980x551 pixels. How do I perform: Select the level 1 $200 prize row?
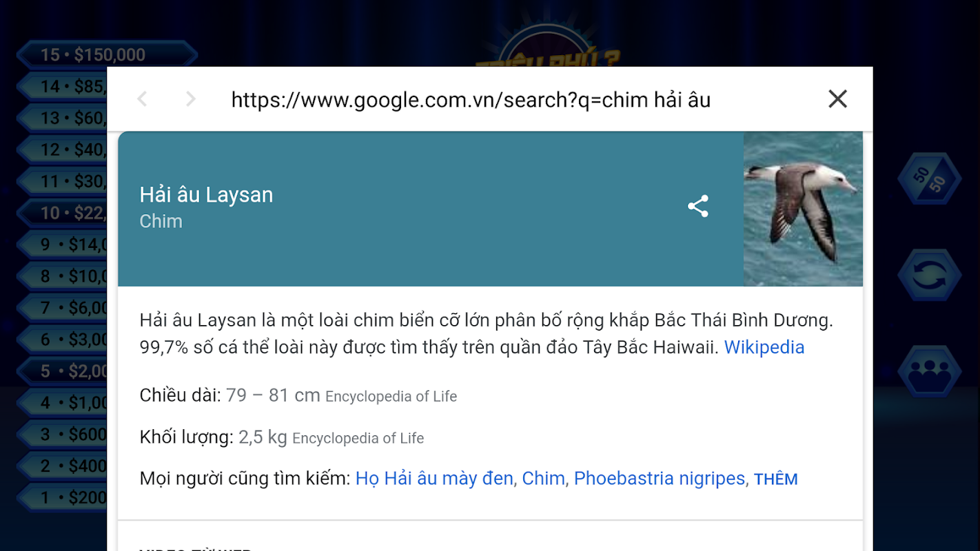[62, 497]
